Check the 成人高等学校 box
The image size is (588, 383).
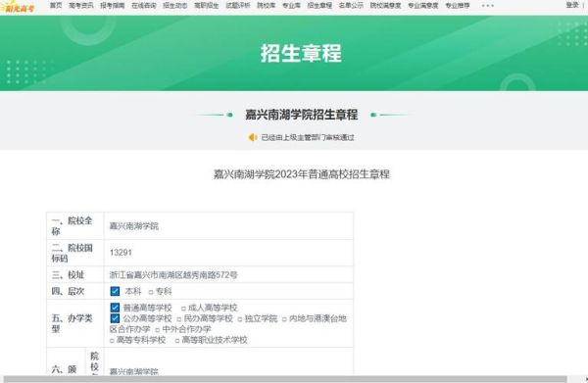(183, 309)
